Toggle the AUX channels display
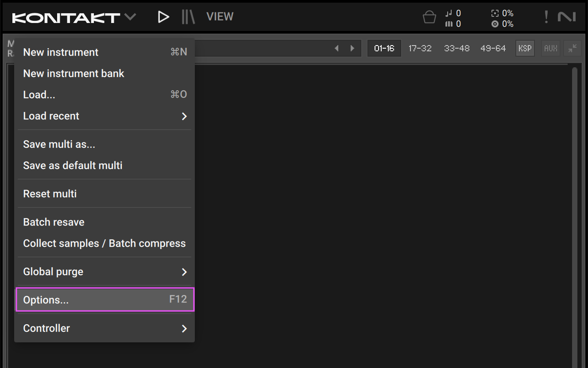The width and height of the screenshot is (588, 368). (x=550, y=48)
